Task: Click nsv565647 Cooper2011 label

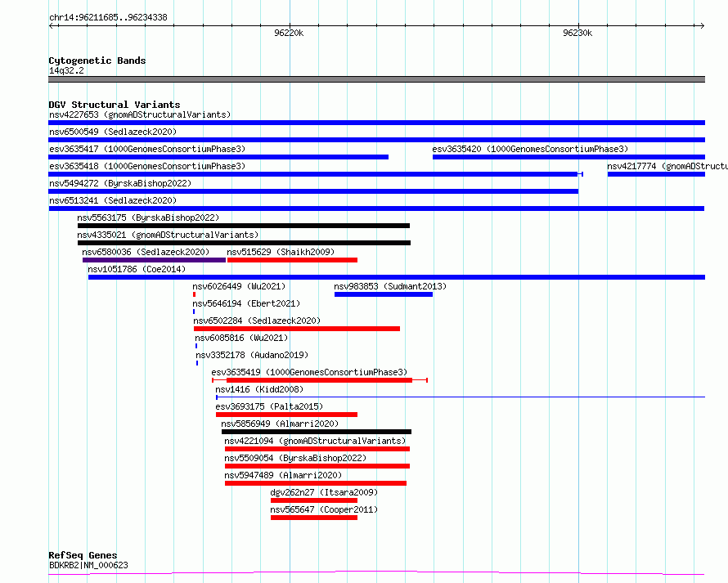Action: pos(324,509)
